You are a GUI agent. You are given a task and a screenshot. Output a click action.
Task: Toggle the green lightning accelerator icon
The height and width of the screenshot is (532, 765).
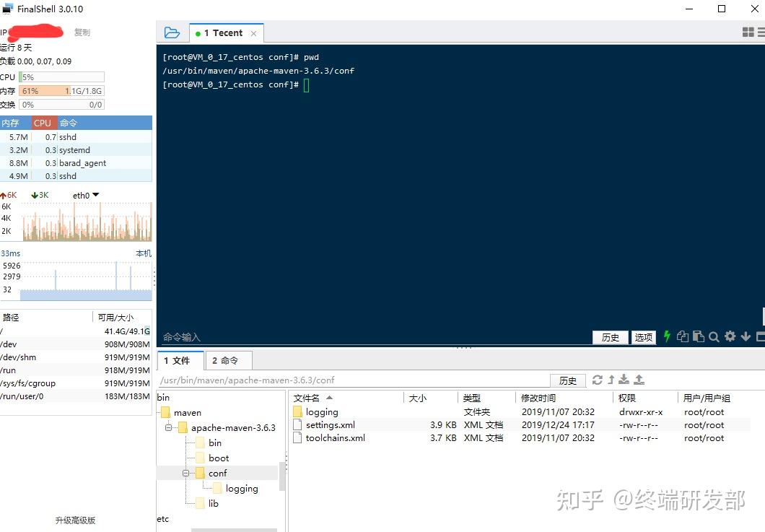[x=666, y=336]
